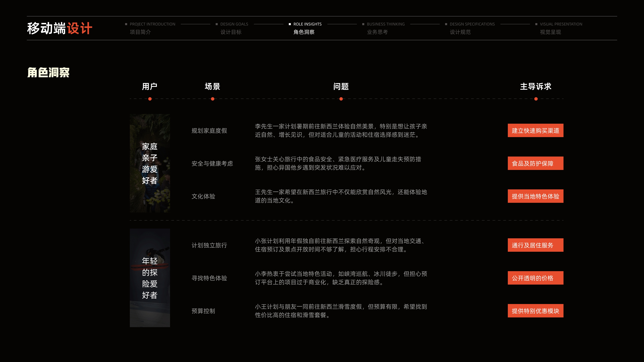Image resolution: width=644 pixels, height=362 pixels.
Task: Select the 提供当地特色体验 tag
Action: coord(535,196)
